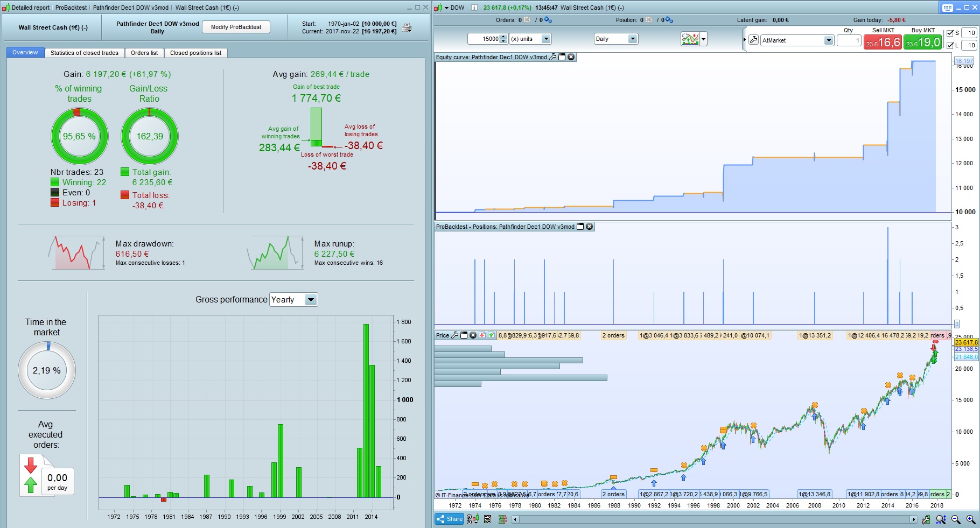Print the detailed backtest report
Screen dimensions: 980x528
407,27
